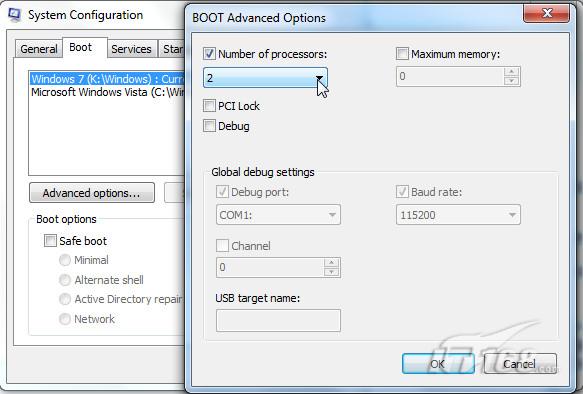Increase Maximum memory with up arrow
583x394 pixels.
point(512,71)
